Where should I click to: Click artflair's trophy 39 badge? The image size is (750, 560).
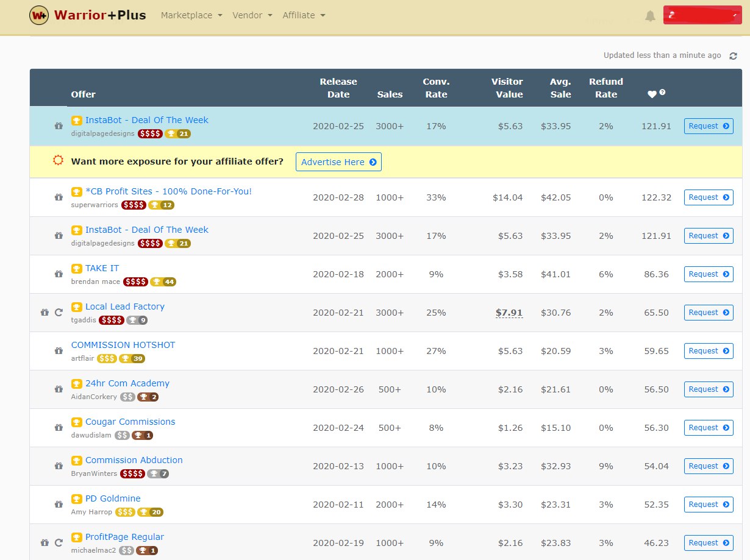point(132,359)
